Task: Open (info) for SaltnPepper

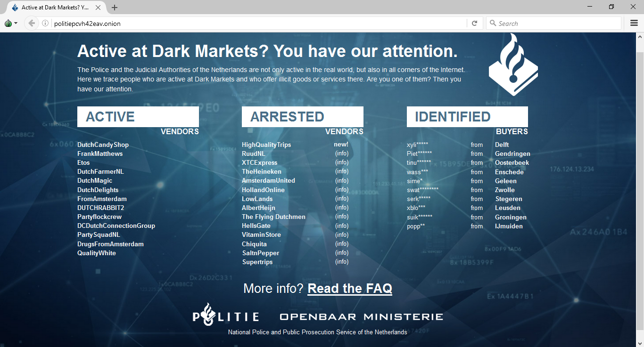Action: click(x=342, y=253)
